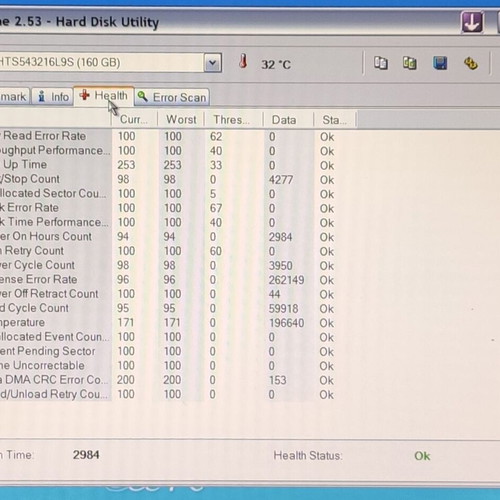Switch to the Info tab
Screen dimensions: 500x500
53,97
